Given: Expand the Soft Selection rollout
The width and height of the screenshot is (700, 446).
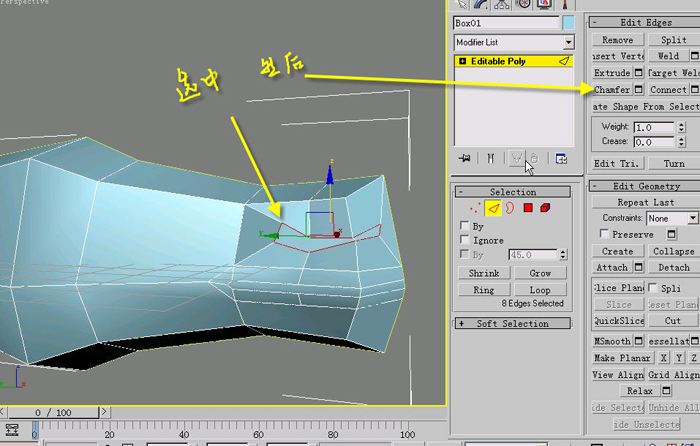Looking at the screenshot, I should point(512,323).
